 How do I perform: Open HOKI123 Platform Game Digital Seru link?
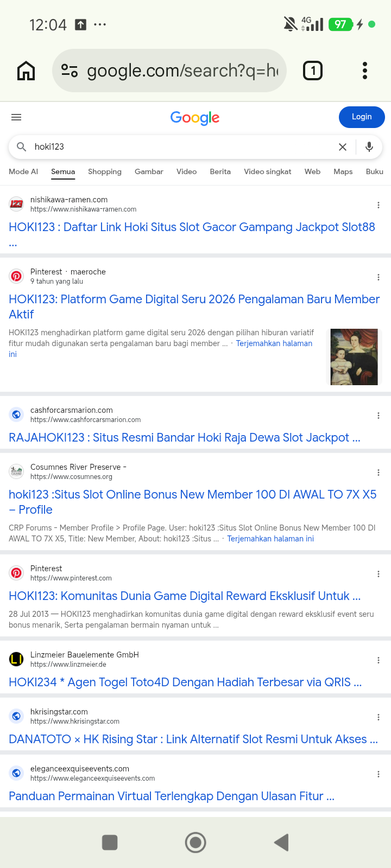(194, 307)
